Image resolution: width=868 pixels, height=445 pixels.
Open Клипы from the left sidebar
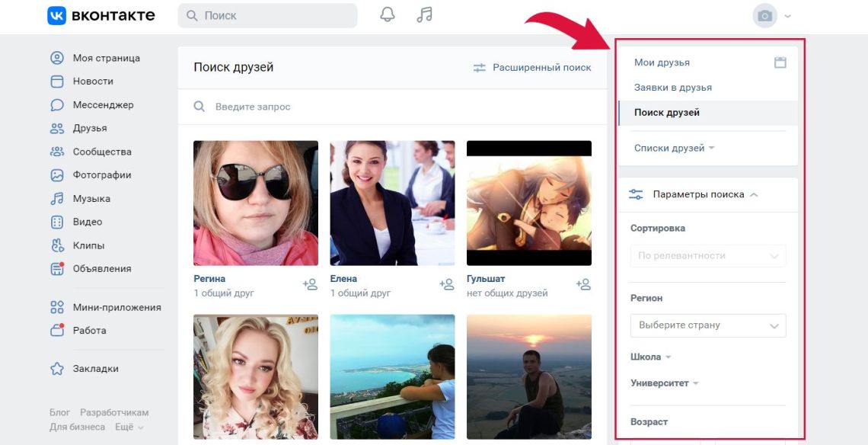(88, 245)
